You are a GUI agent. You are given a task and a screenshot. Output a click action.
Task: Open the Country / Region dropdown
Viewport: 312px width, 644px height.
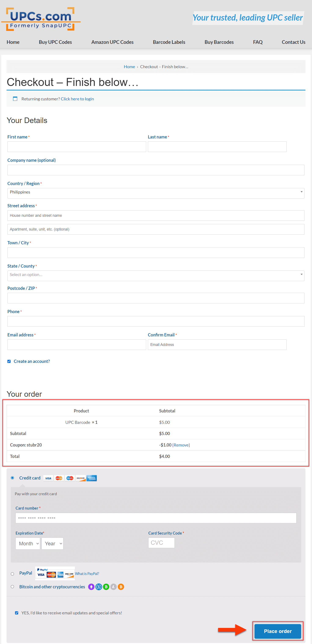pos(156,193)
